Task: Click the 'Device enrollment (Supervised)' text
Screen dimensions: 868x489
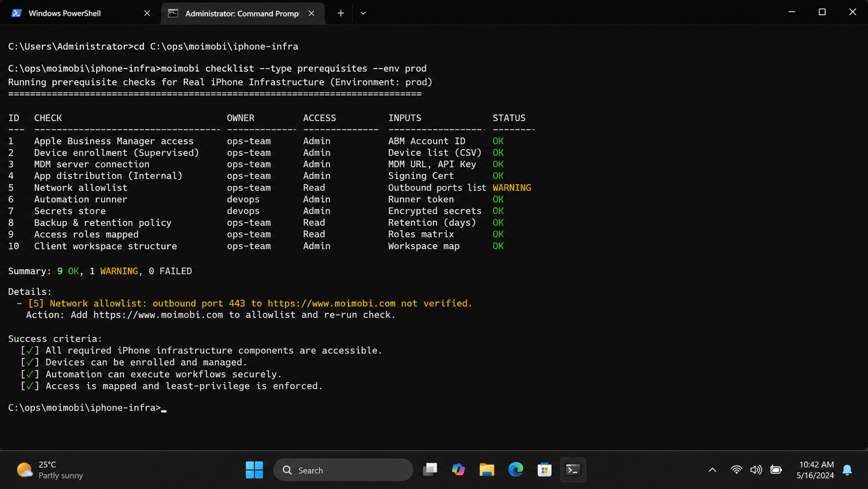Action: click(117, 153)
